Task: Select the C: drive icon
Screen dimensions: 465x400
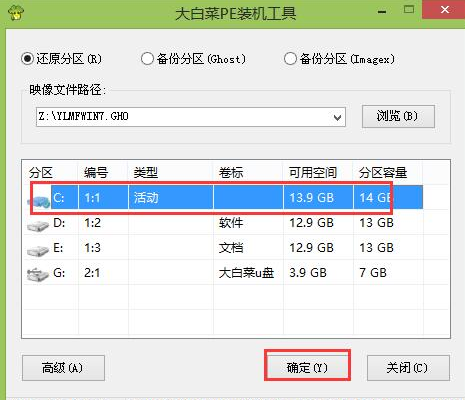Action: [39, 201]
